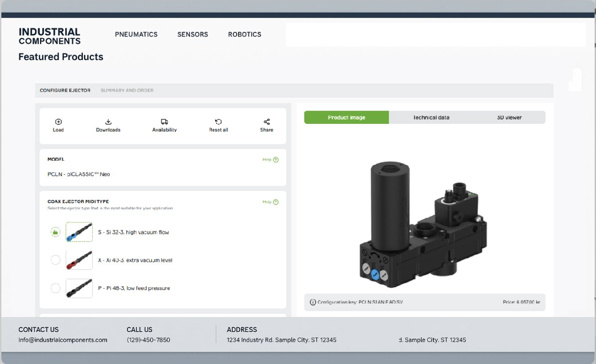Open the Sensors menu
This screenshot has width=596, height=364.
pos(193,34)
